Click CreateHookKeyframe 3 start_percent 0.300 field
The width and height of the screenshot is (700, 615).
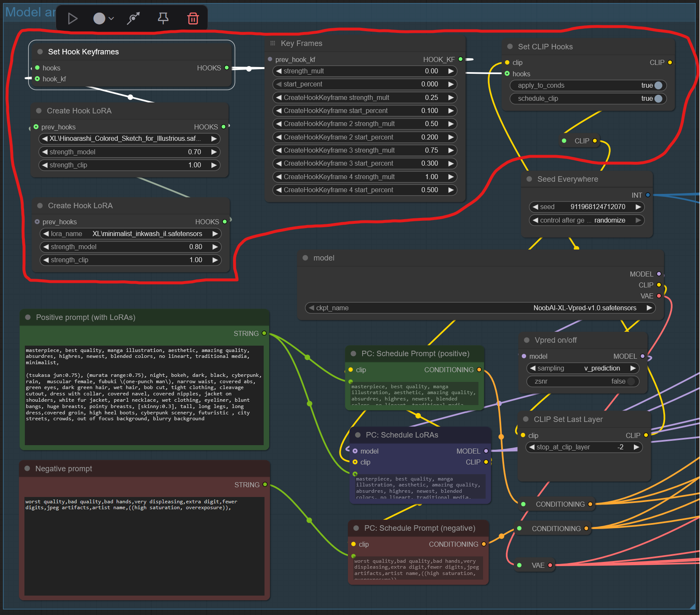click(365, 164)
